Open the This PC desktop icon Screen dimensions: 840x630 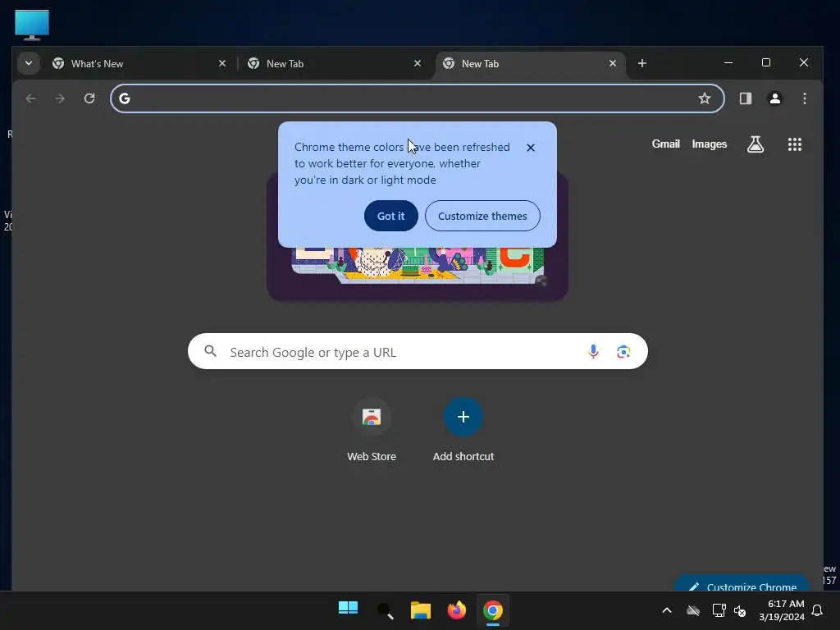point(32,25)
